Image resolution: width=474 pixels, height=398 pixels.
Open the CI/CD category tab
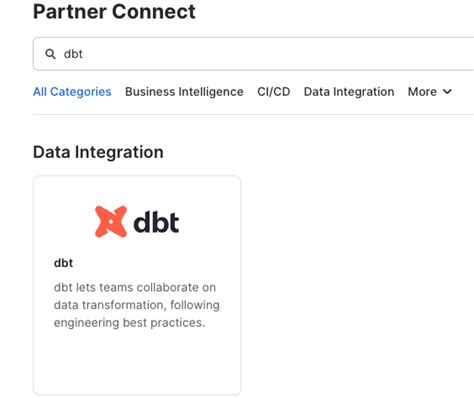click(274, 92)
